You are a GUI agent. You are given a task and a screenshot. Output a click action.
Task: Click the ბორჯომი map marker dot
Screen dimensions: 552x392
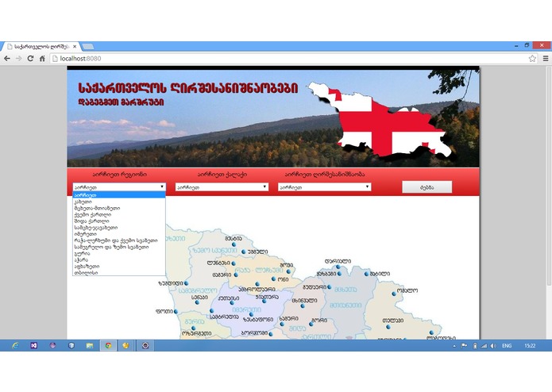coord(270,334)
